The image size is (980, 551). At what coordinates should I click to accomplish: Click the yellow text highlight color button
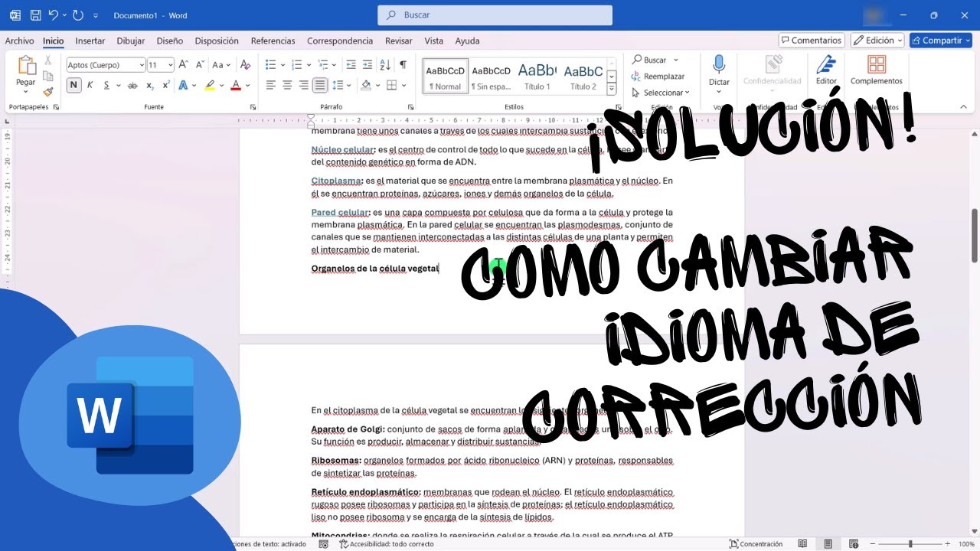click(209, 86)
